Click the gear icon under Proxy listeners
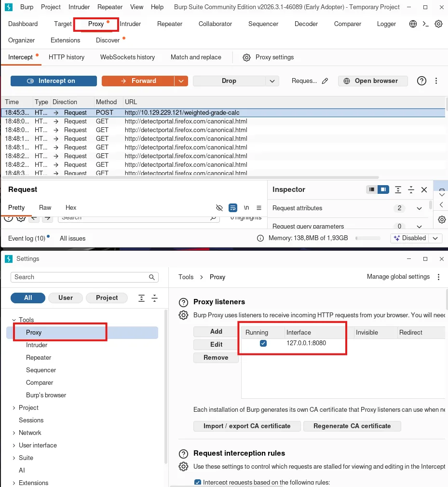Image resolution: width=448 pixels, height=487 pixels. tap(183, 315)
